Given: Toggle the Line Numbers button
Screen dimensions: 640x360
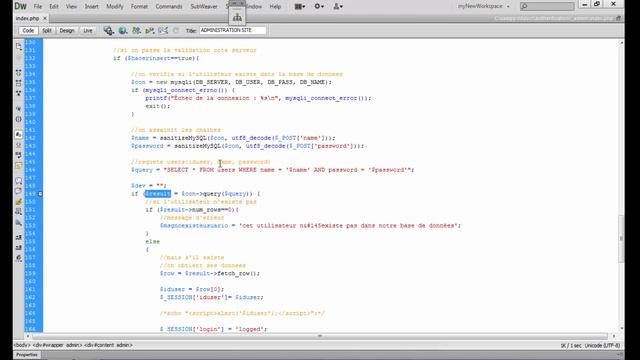Looking at the screenshot, I should [x=19, y=135].
